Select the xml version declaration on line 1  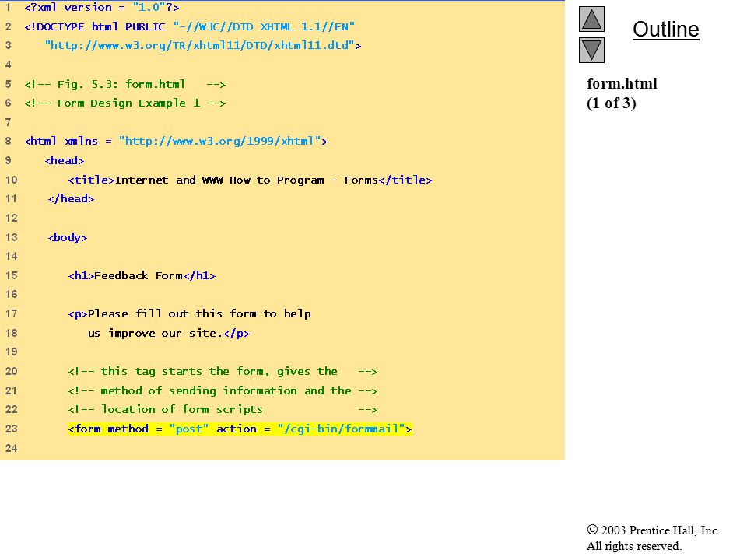101,8
